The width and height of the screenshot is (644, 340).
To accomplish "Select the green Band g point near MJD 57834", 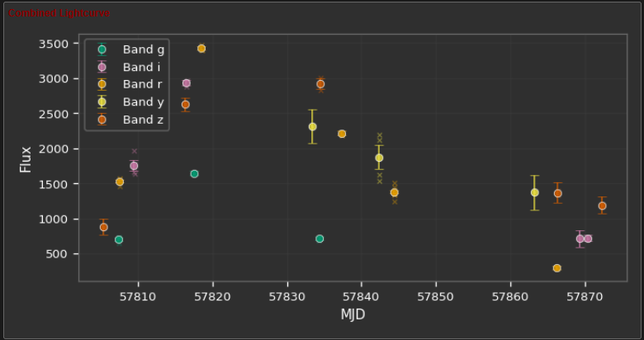I will click(320, 238).
